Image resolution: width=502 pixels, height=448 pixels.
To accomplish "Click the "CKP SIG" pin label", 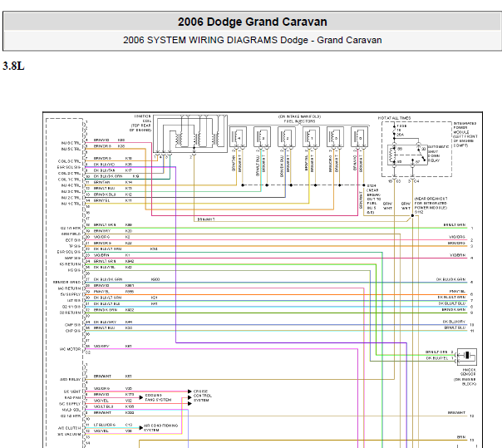I will 72,331.
